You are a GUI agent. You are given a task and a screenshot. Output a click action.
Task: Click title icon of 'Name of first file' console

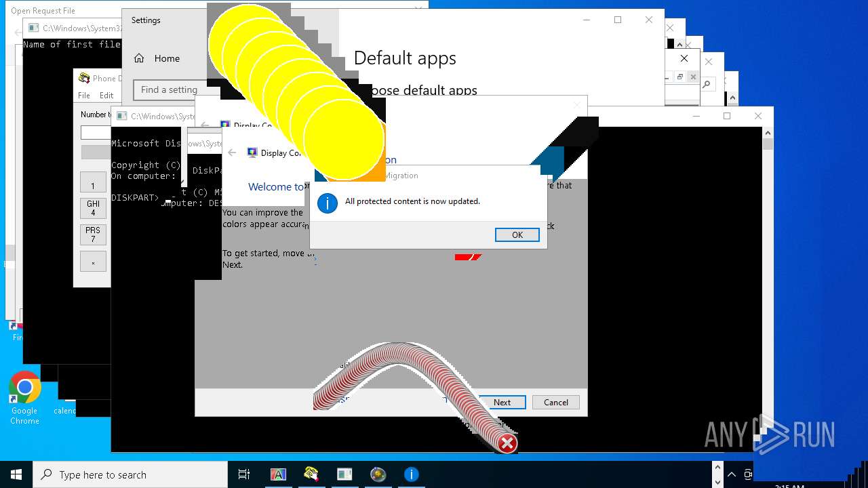tap(34, 28)
